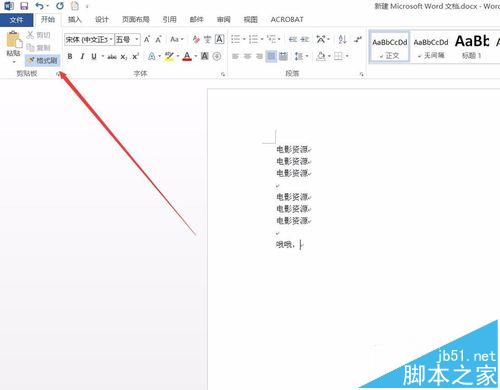Open the File (文件) tab
This screenshot has height=390, width=500.
[x=16, y=20]
